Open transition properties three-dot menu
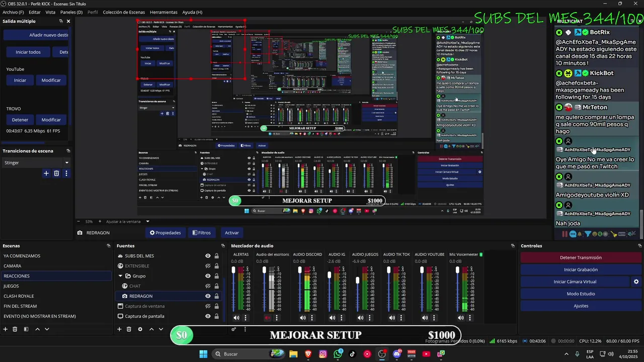This screenshot has width=644, height=362. (66, 173)
